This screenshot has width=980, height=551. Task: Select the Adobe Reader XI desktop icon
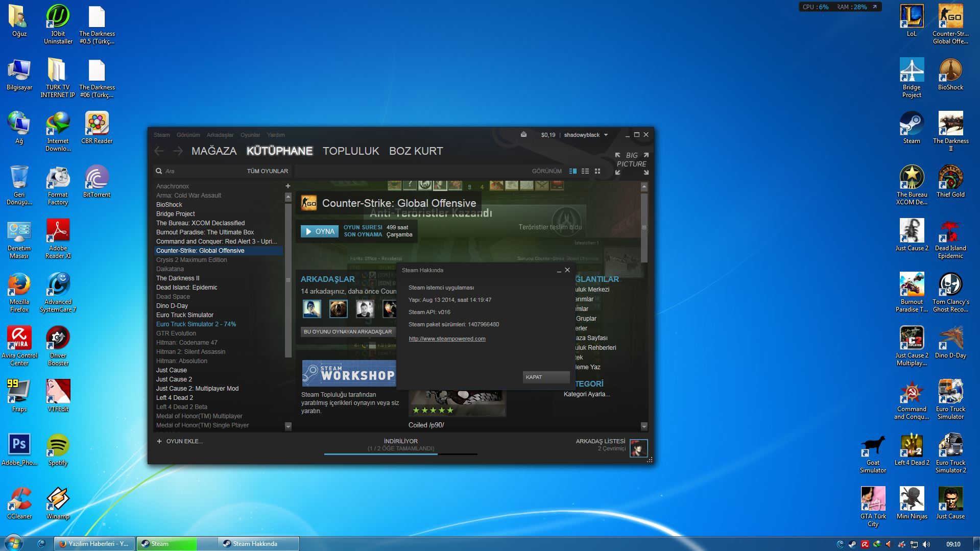tap(58, 238)
